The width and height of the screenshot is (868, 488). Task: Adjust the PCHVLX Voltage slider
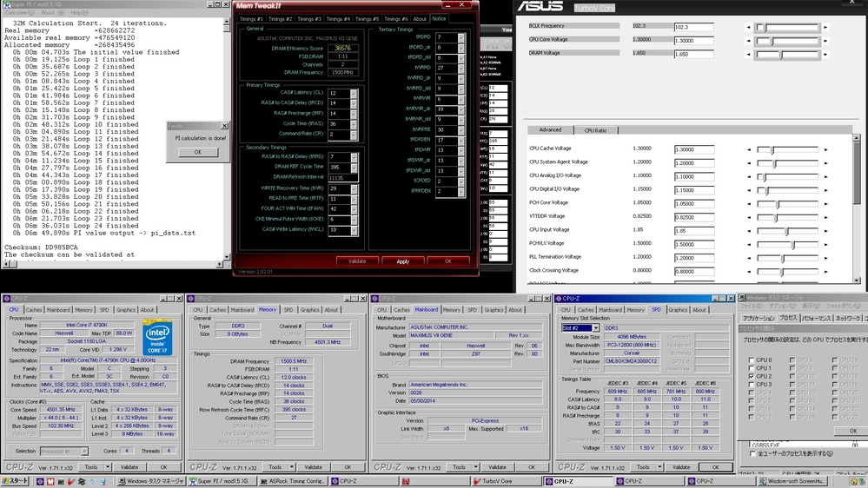pos(787,245)
